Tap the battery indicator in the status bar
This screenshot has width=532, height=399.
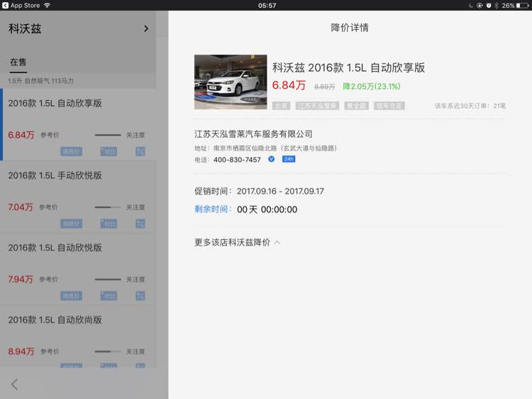click(x=522, y=6)
